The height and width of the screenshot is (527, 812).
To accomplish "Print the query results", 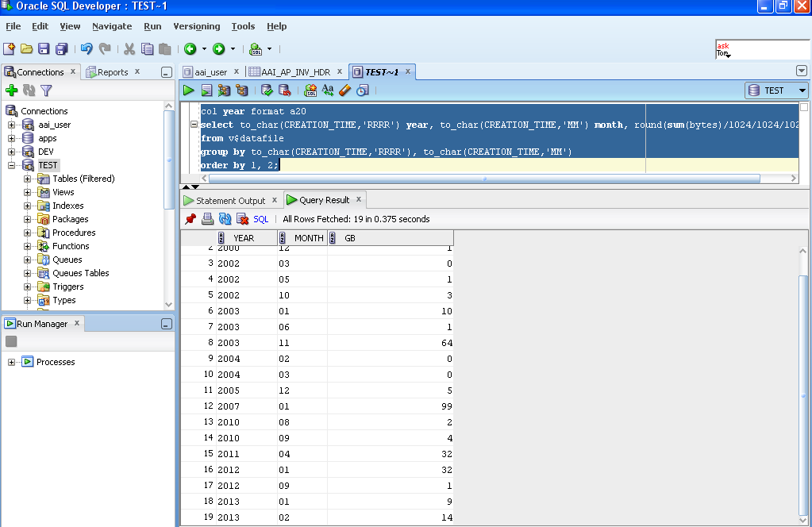I will click(207, 219).
